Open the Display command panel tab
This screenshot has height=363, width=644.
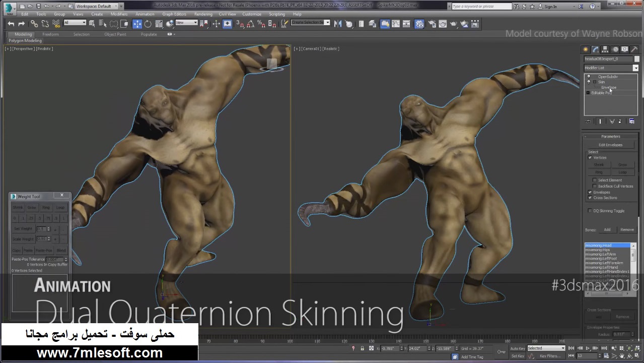[x=625, y=49]
